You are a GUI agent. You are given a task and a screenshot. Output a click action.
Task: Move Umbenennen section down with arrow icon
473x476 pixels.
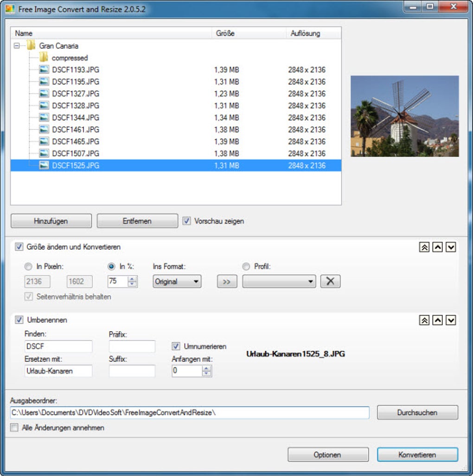(x=451, y=320)
